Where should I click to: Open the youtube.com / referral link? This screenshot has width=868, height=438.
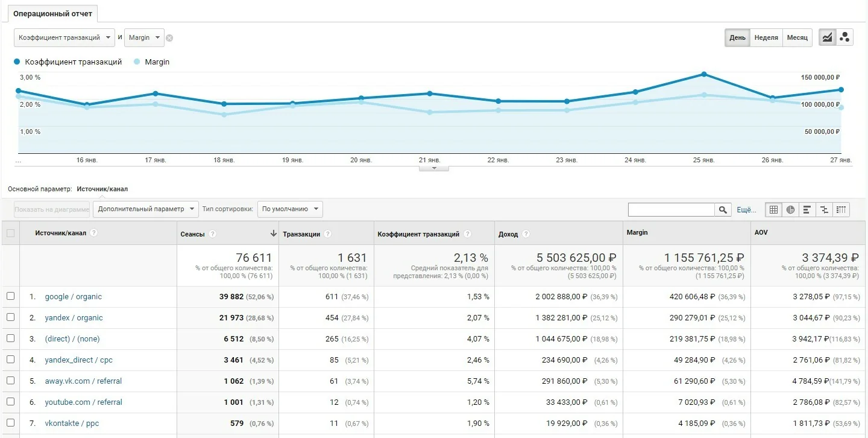tap(83, 402)
